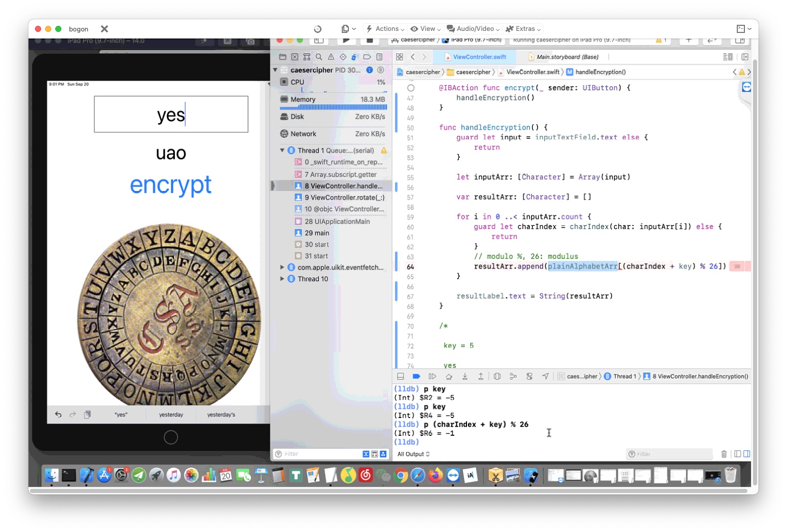Toggle breakpoints activation in debug bar
Screen dimensions: 787x532
point(416,376)
